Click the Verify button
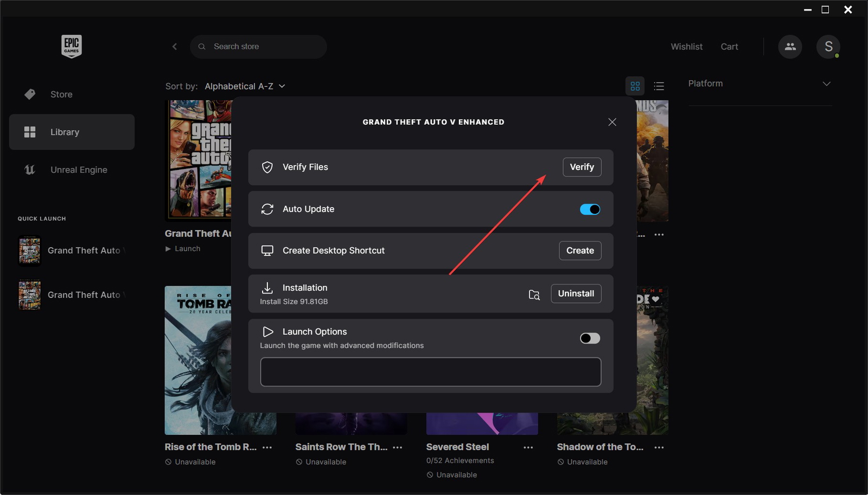868x495 pixels. tap(582, 167)
